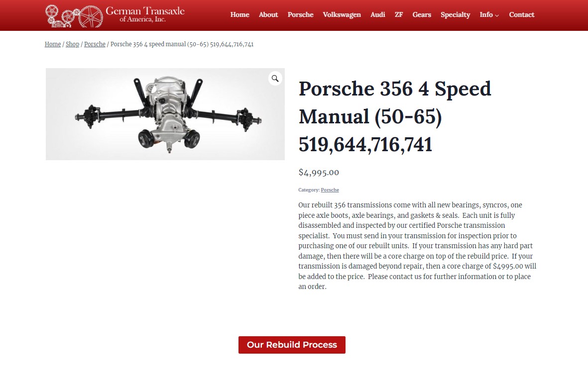Navigate to the Audi section
The width and height of the screenshot is (588, 381).
[x=377, y=14]
